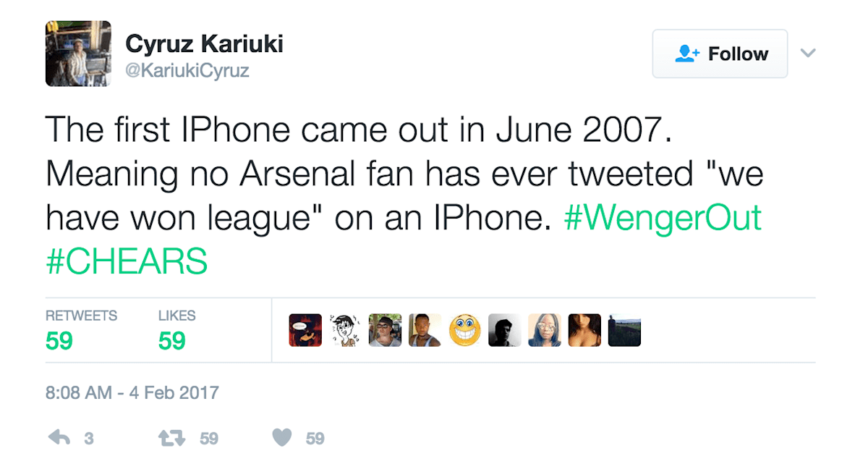Open the black-and-white silhouette avatar

[504, 330]
